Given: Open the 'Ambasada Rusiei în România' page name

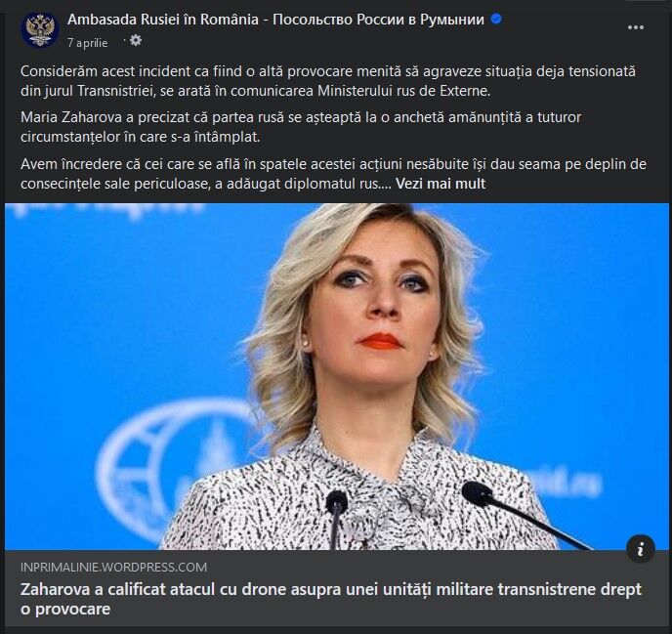Looking at the screenshot, I should 163,20.
